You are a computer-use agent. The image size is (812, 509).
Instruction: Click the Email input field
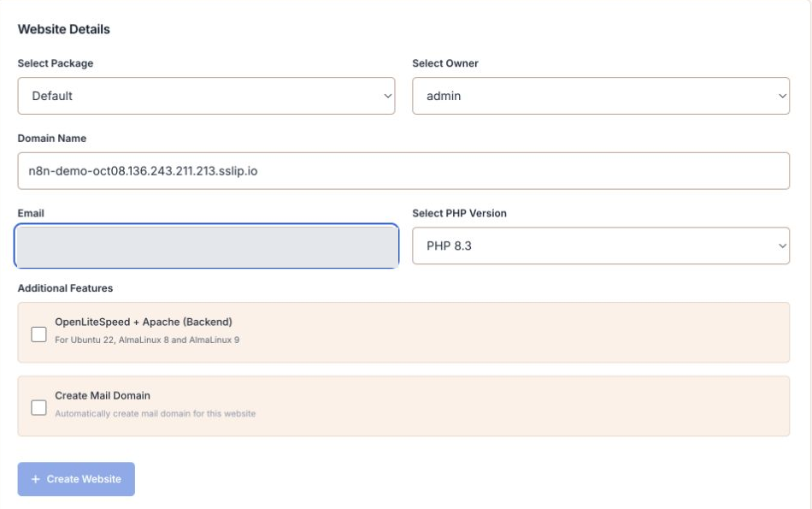pyautogui.click(x=206, y=246)
